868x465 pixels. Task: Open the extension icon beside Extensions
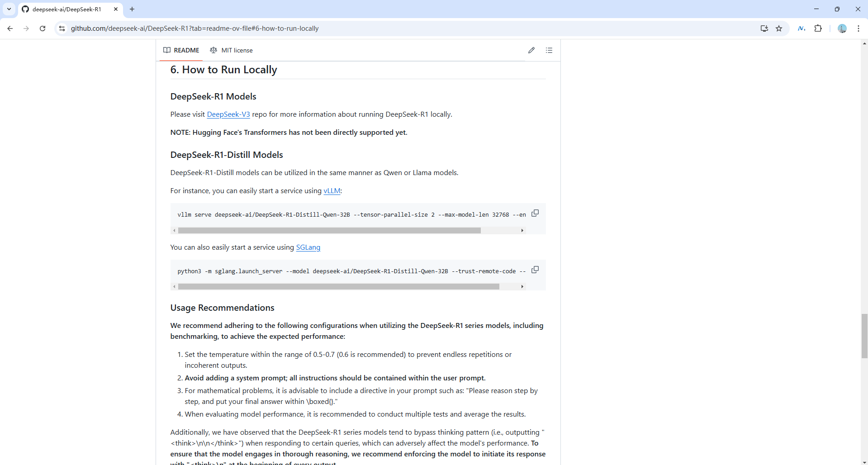[x=802, y=28]
